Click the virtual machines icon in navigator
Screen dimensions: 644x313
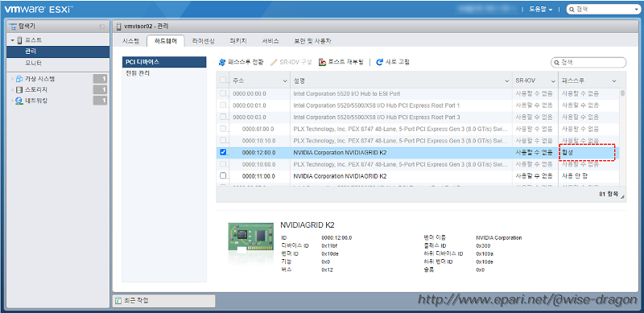[19, 79]
